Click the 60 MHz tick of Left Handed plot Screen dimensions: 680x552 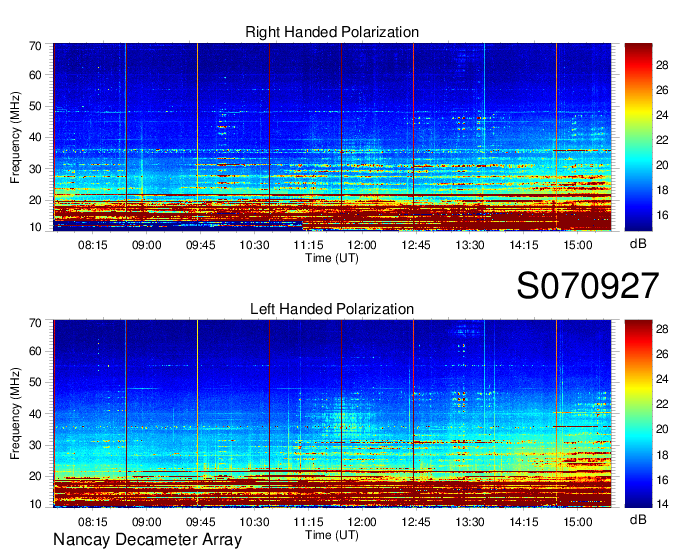coord(35,351)
